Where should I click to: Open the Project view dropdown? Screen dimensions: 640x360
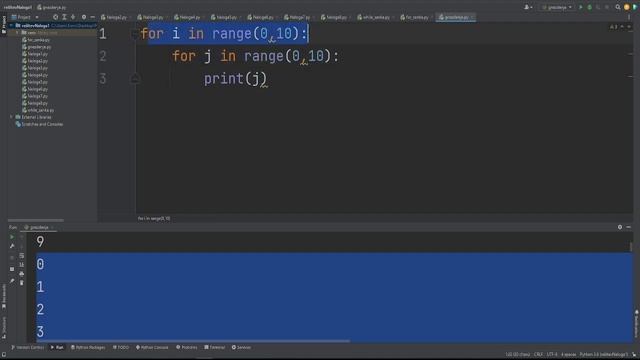25,17
